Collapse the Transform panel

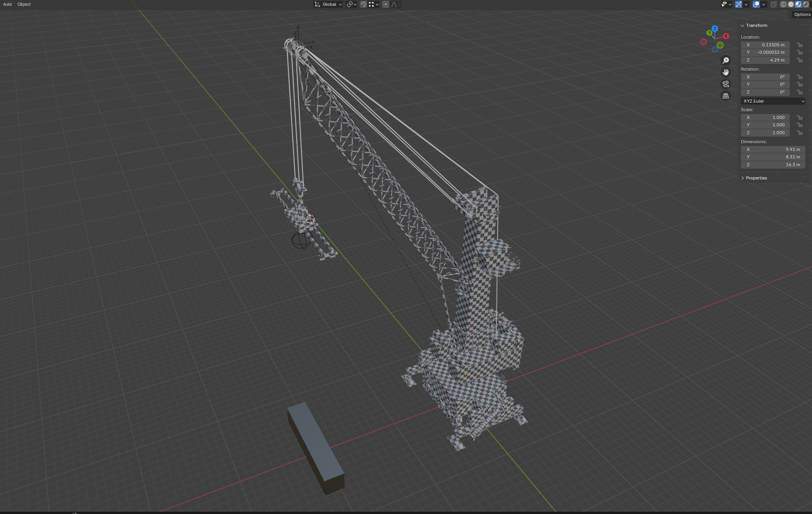pos(742,25)
